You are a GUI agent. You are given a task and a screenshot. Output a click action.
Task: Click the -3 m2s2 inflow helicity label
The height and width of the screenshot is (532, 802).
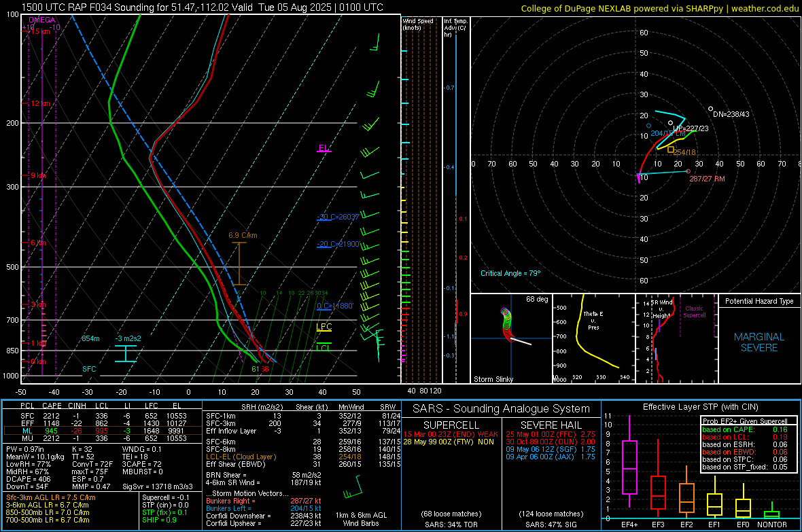click(128, 338)
